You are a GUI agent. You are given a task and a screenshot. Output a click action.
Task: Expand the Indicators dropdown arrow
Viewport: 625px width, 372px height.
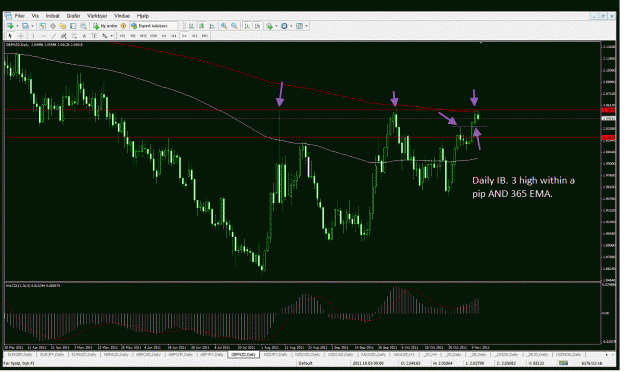[x=276, y=26]
